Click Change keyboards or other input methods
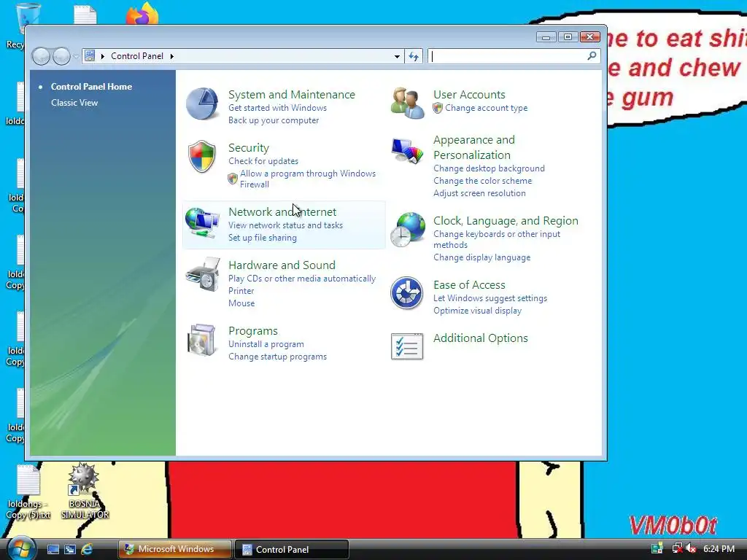The image size is (747, 560). coord(497,239)
